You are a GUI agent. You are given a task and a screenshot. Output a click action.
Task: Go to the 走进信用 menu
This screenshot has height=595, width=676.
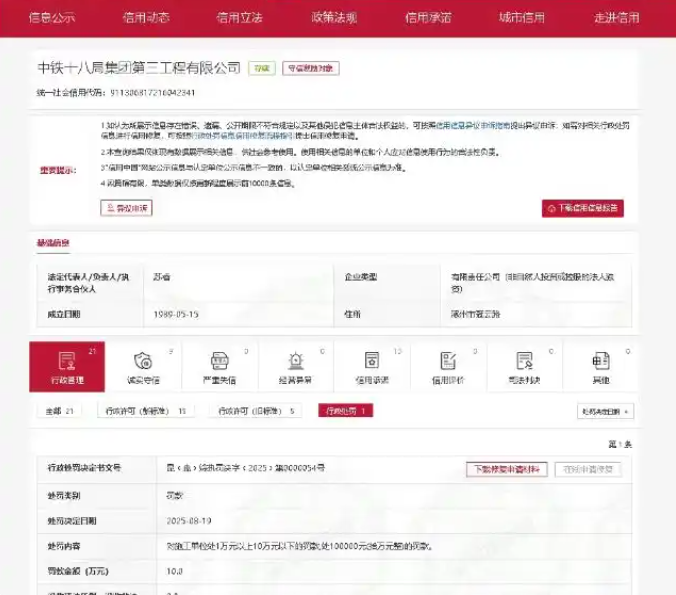pos(617,18)
